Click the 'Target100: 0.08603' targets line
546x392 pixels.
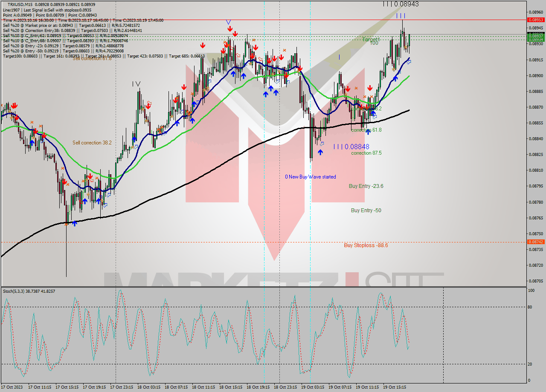[104, 56]
